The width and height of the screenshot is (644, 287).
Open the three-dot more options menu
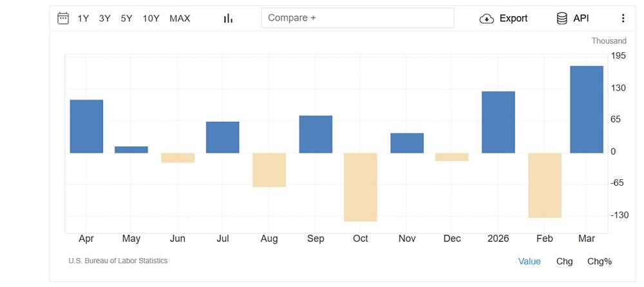(x=623, y=18)
